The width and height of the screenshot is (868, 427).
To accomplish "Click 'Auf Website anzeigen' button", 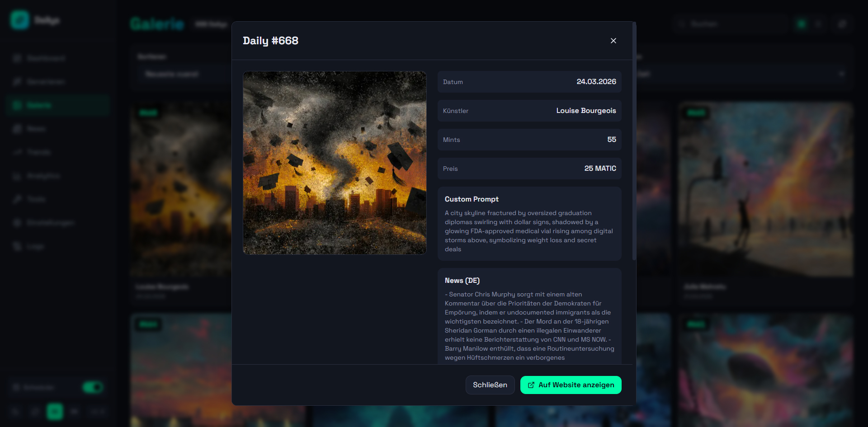I will click(x=571, y=385).
